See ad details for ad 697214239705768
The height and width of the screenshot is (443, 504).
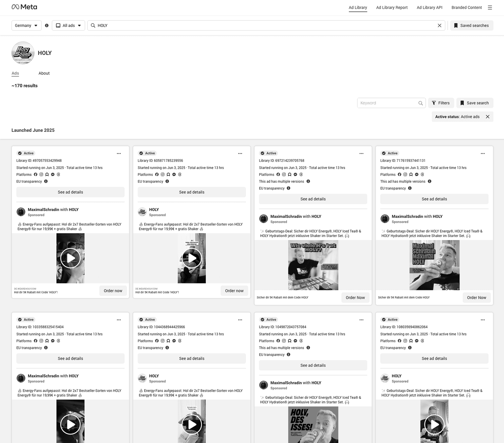[313, 199]
